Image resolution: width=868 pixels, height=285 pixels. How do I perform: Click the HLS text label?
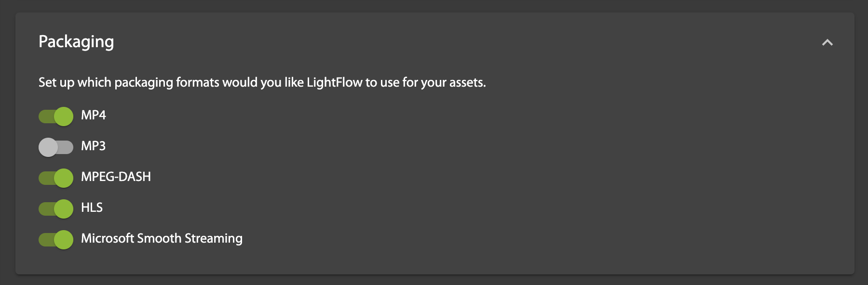coord(92,207)
